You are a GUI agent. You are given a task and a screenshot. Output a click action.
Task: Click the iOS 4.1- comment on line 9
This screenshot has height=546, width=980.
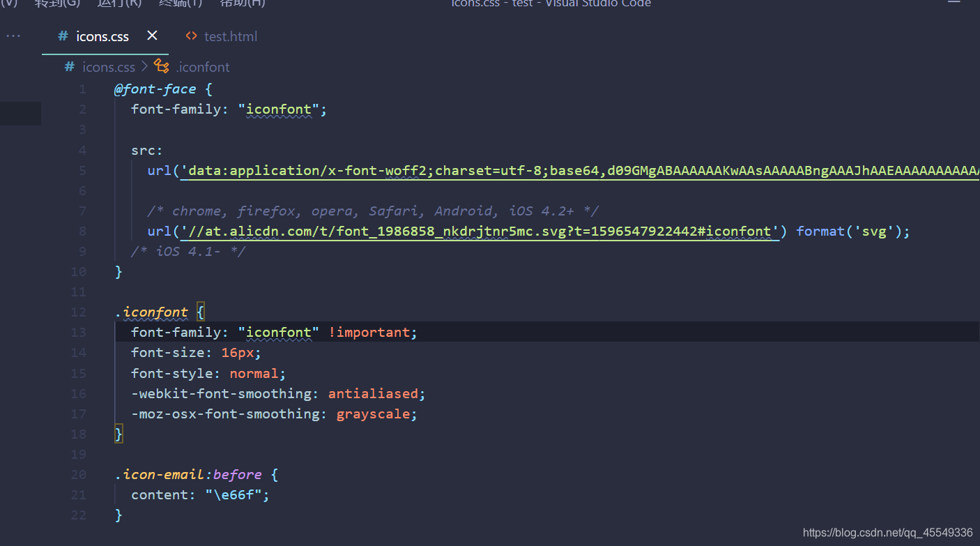point(188,251)
